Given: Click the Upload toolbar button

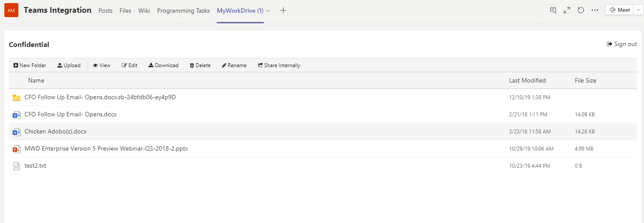Looking at the screenshot, I should click(x=69, y=65).
